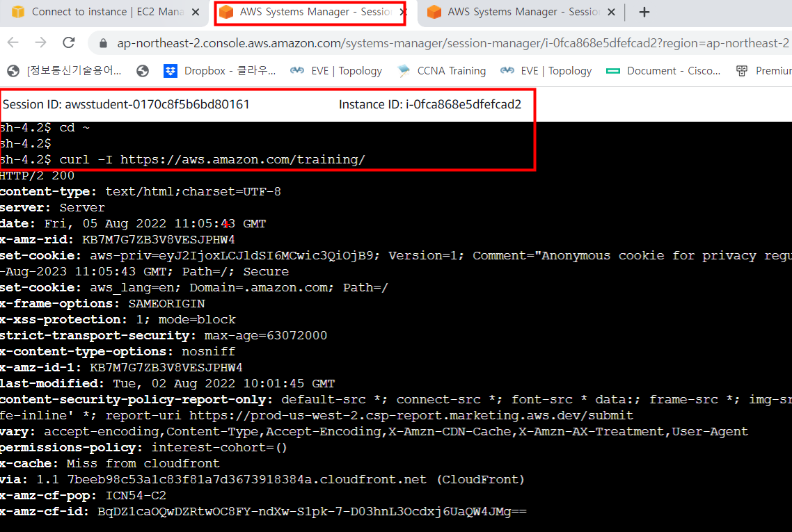Click the orange cube icon on EC2 tab
The height and width of the screenshot is (532, 792).
pyautogui.click(x=17, y=12)
